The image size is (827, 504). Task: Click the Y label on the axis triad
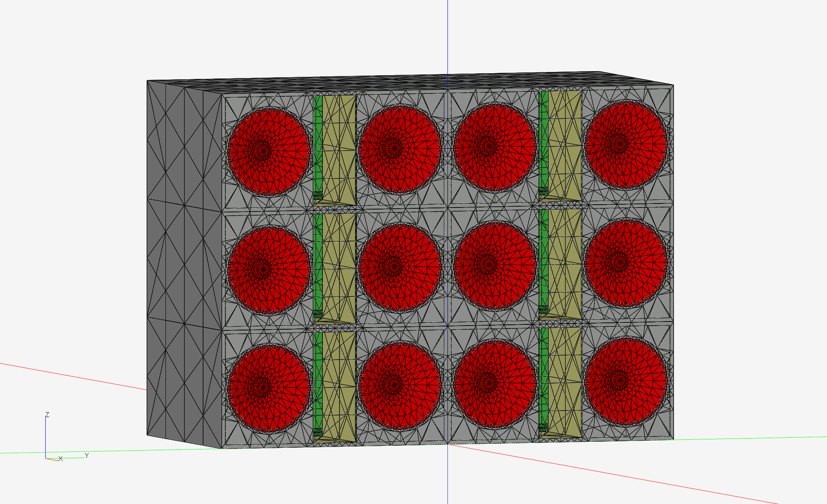[87, 456]
